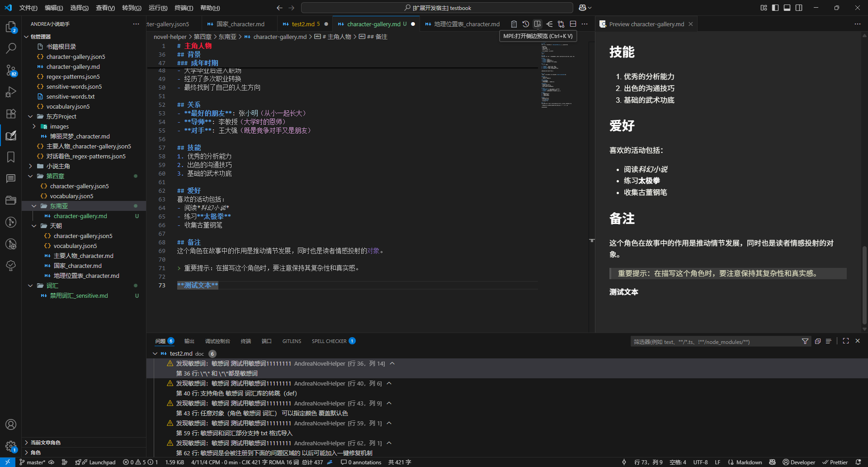
Task: Click the clipboard icon in editor toolbar
Action: pos(514,24)
